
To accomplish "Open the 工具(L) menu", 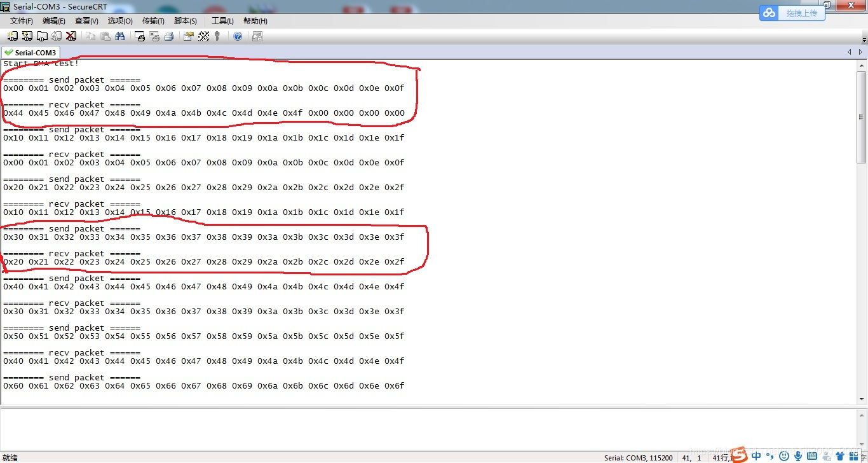I will [x=222, y=21].
